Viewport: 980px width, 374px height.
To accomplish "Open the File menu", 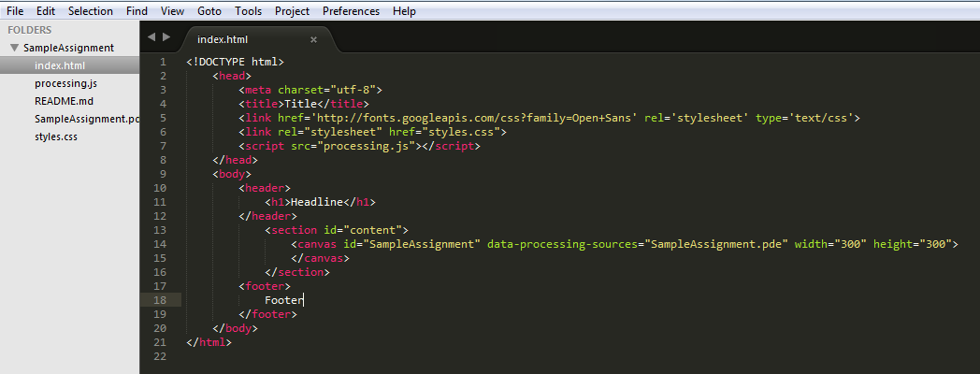I will [x=15, y=11].
